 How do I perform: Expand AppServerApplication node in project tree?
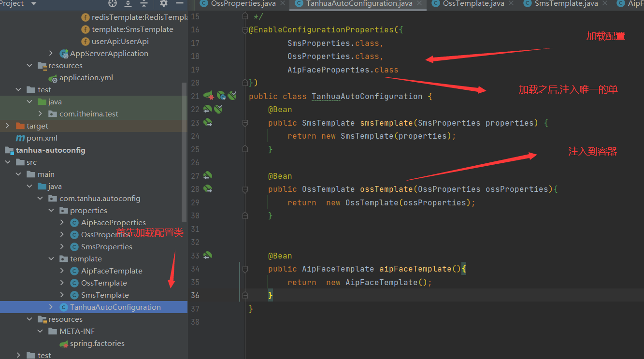pyautogui.click(x=51, y=54)
